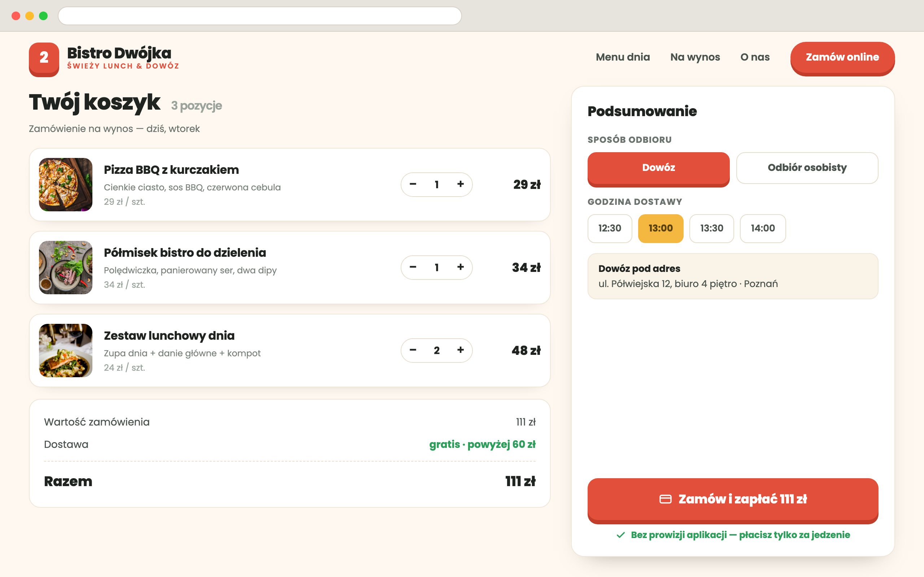924x577 pixels.
Task: Select Dowóz delivery option
Action: (658, 169)
